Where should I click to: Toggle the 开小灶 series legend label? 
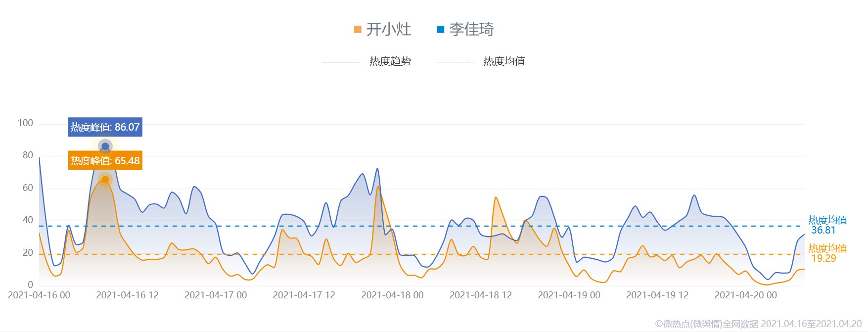pyautogui.click(x=389, y=30)
